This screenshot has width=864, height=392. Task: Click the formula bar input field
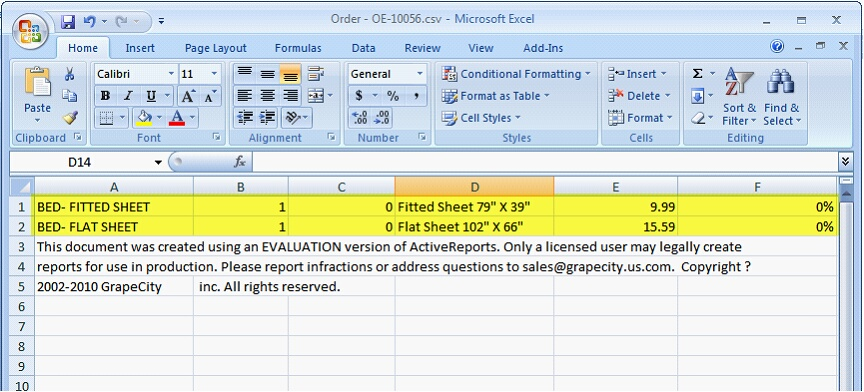point(544,162)
